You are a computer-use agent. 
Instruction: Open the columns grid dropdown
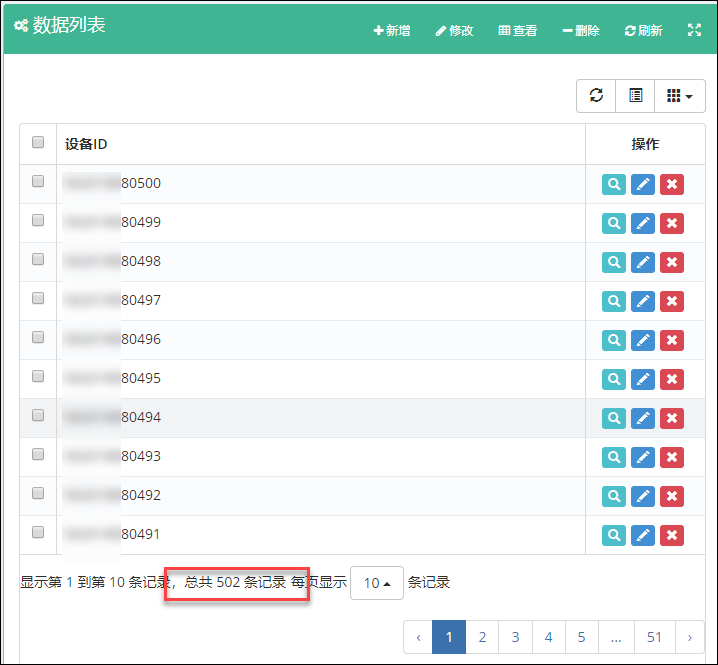(x=680, y=96)
